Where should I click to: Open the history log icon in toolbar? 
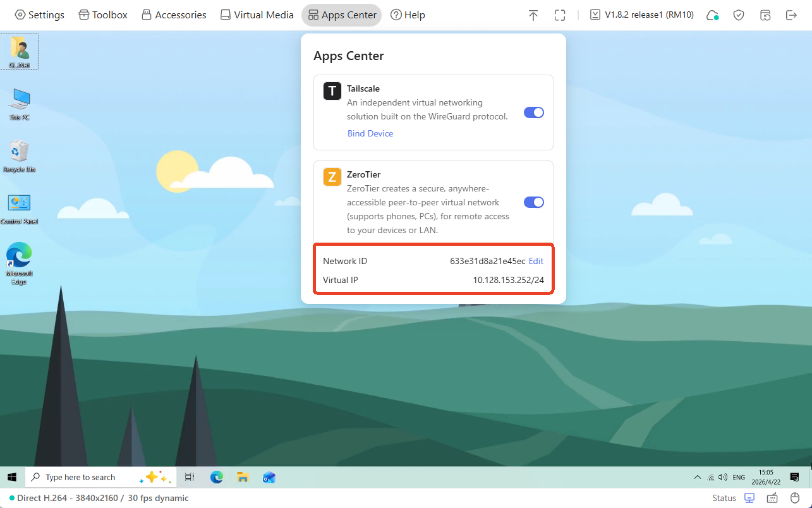[x=765, y=15]
